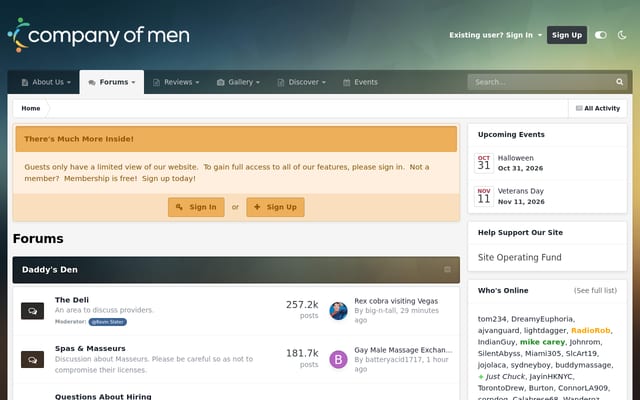Open The Deli forum
Image resolution: width=640 pixels, height=400 pixels.
click(x=72, y=300)
